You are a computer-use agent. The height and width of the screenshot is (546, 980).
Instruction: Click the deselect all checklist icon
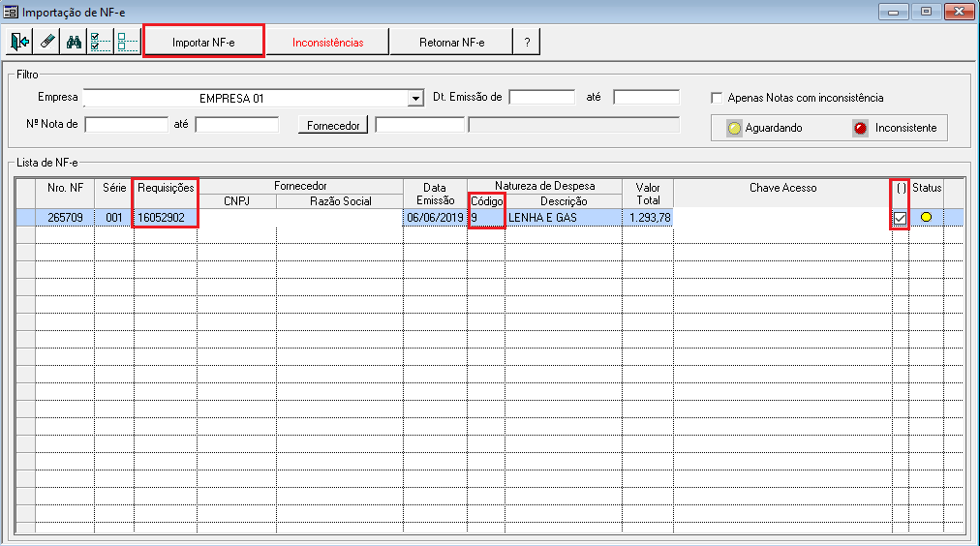(x=128, y=42)
